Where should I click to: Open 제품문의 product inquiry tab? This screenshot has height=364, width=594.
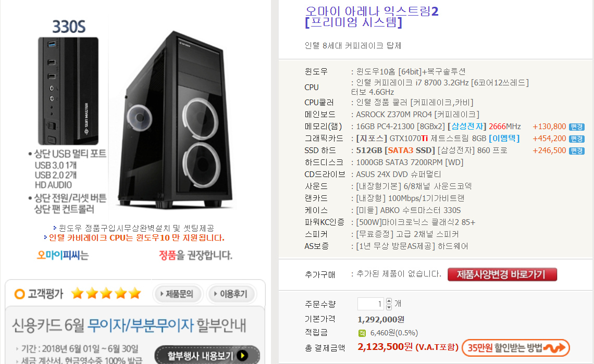178,294
